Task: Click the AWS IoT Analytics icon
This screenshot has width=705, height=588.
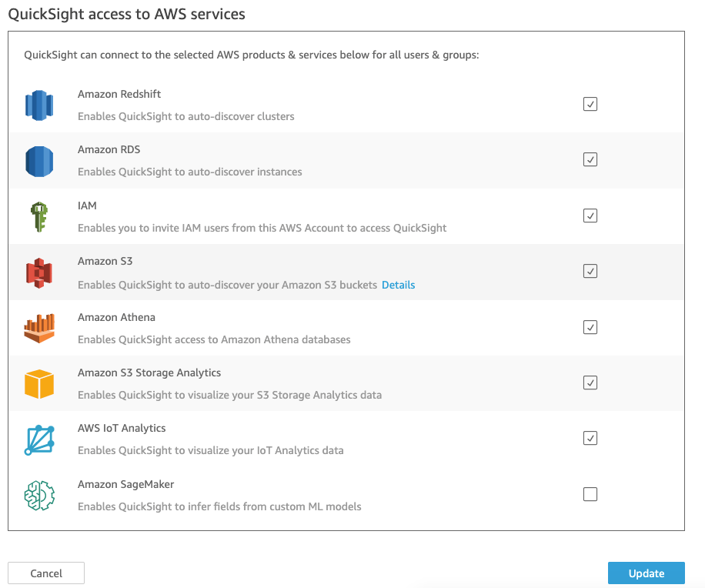Action: point(38,439)
